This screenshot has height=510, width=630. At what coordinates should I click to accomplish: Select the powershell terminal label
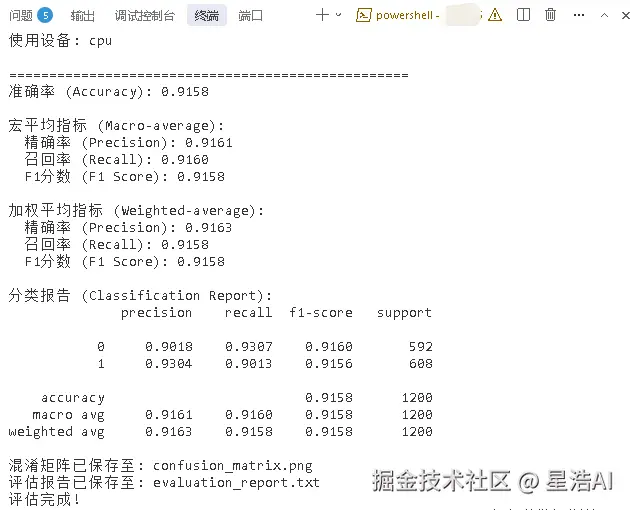click(405, 15)
